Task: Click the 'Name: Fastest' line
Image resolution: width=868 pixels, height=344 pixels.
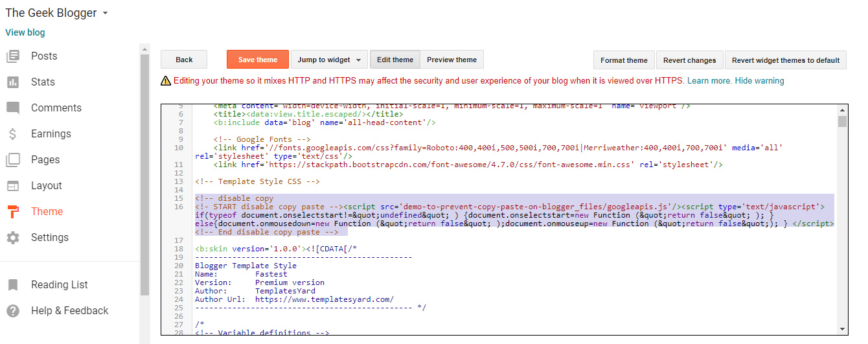Action: pos(241,274)
